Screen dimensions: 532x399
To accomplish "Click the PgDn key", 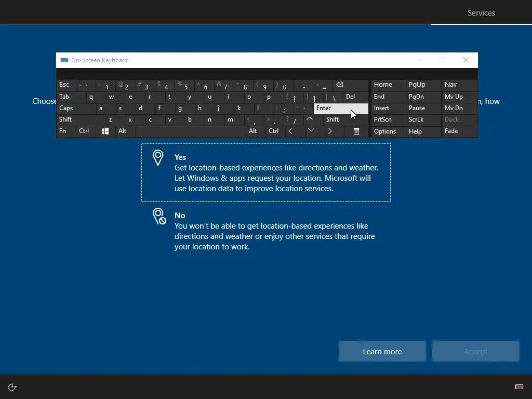I will tap(423, 97).
